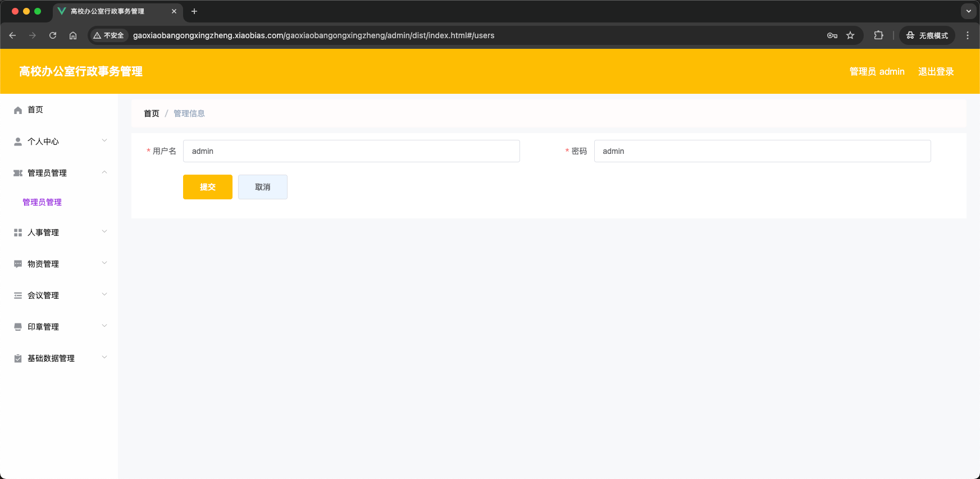Click the 高校办公室行政事务管理 header title
Viewport: 980px width, 479px height.
tap(81, 71)
